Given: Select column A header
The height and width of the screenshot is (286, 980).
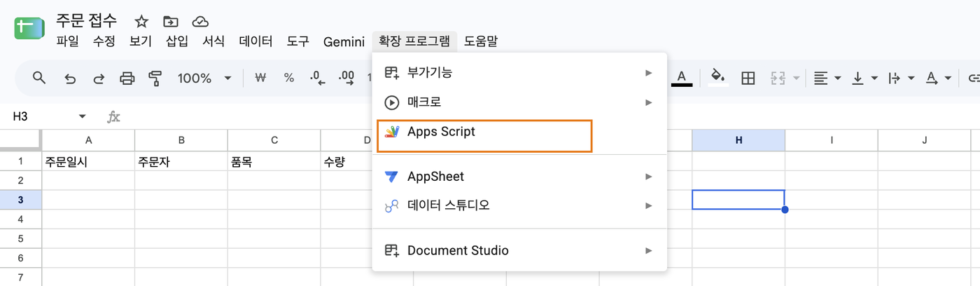Looking at the screenshot, I should [x=88, y=140].
